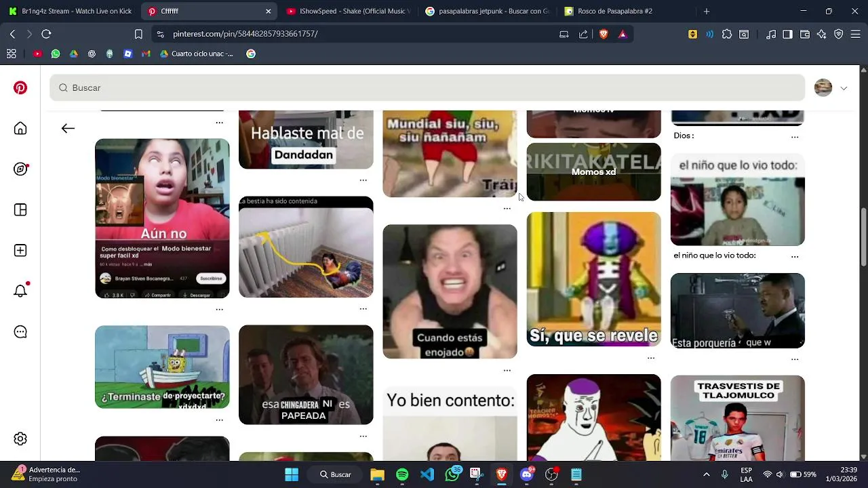Switch to pasapalabras jetpunk Google tab
Image resolution: width=868 pixels, height=488 pixels.
point(487,11)
